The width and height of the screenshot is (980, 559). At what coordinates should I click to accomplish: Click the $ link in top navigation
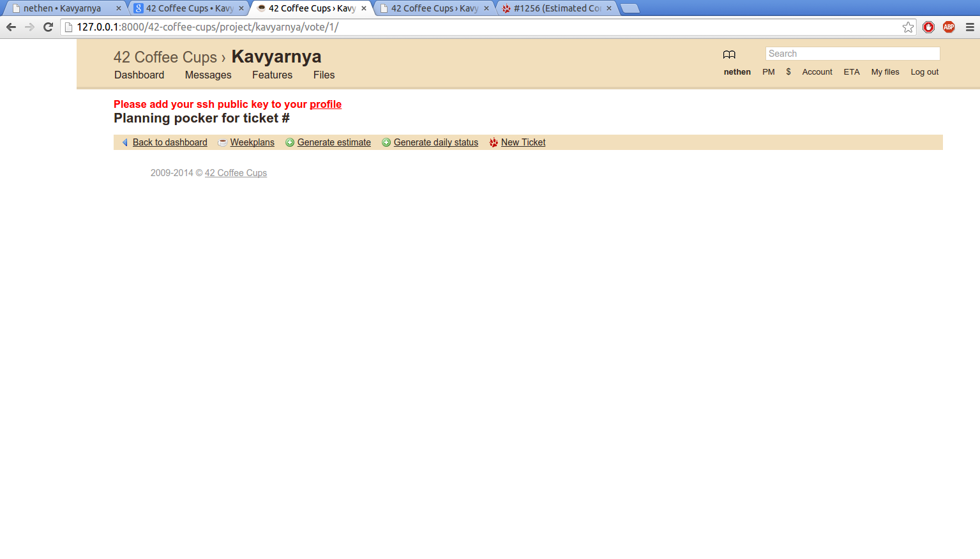coord(788,72)
